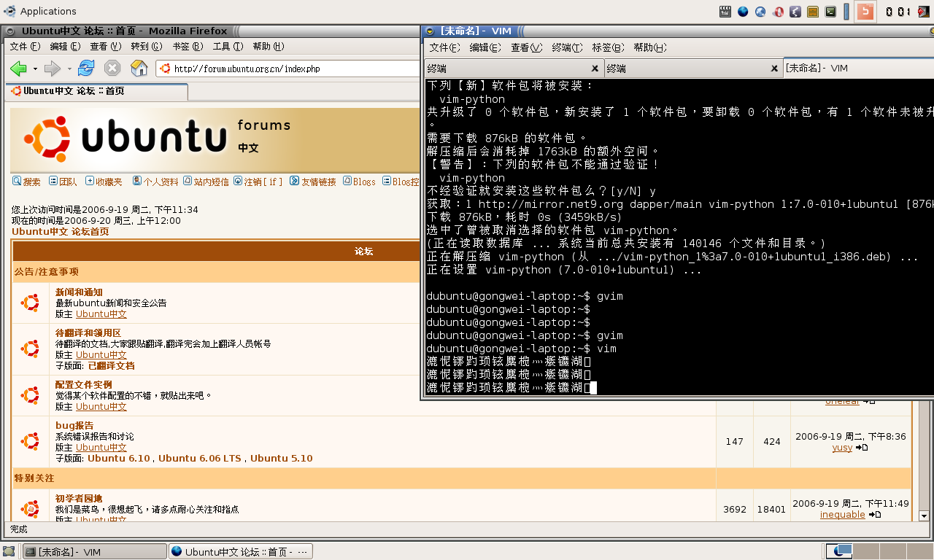Click the forum status icon beside 配置文件实例

30,395
